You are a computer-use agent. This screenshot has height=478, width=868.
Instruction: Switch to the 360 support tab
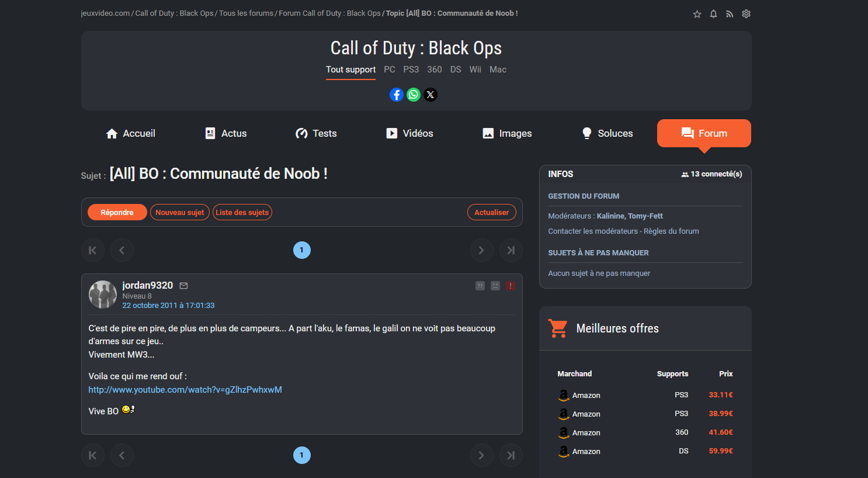pos(435,70)
